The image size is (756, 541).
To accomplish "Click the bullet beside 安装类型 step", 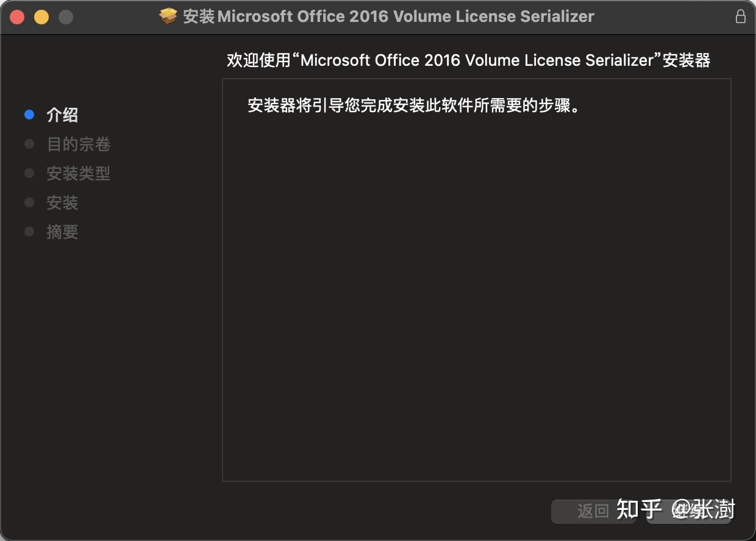I will tap(29, 172).
